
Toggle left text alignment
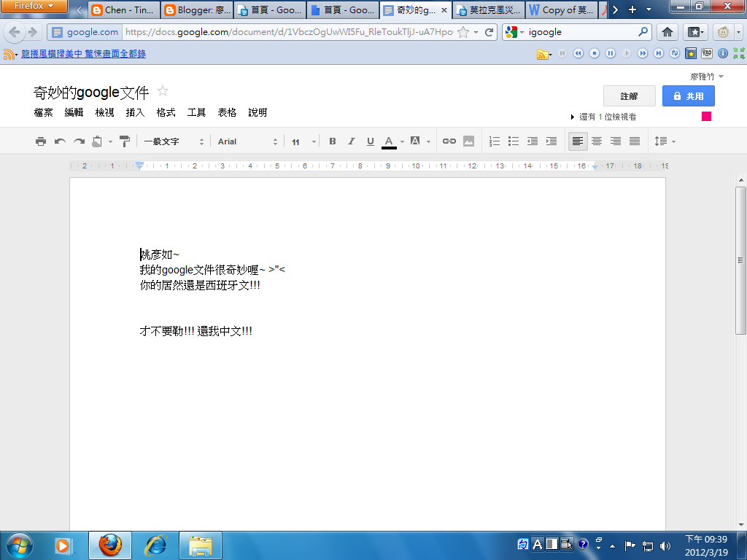point(578,141)
